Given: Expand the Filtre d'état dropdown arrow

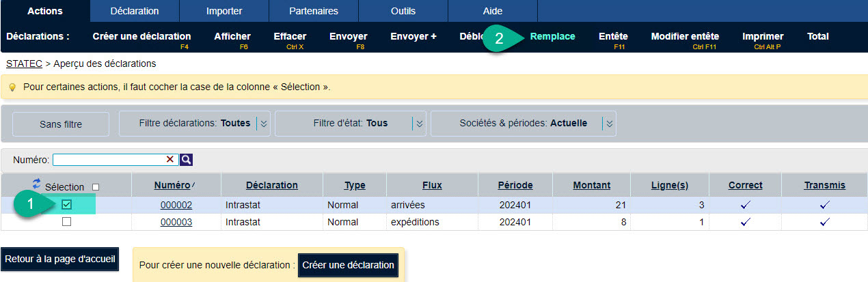Looking at the screenshot, I should tap(420, 124).
